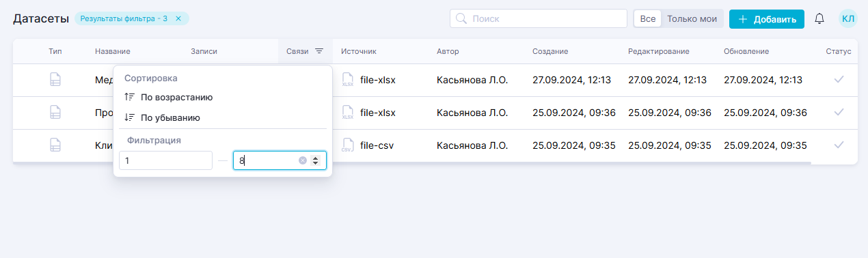Switch the toggle to Только мои

click(692, 19)
